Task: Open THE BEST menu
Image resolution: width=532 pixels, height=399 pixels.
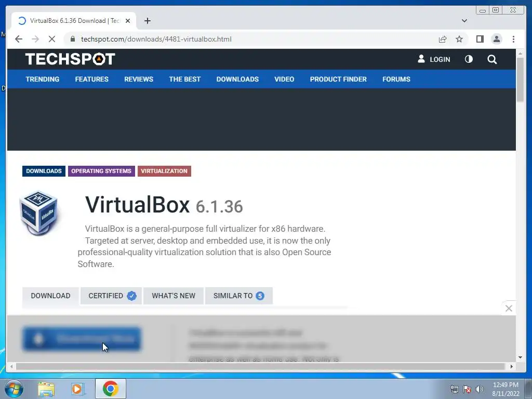Action: pos(184,79)
